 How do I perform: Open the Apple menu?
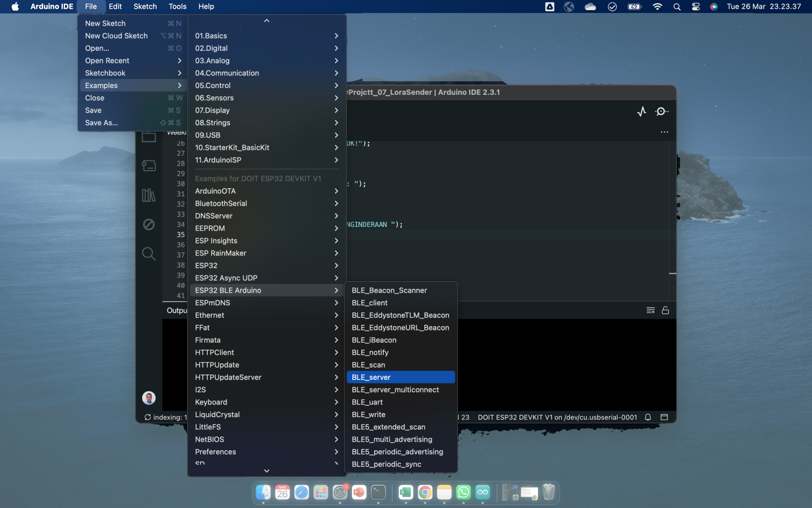click(x=15, y=7)
